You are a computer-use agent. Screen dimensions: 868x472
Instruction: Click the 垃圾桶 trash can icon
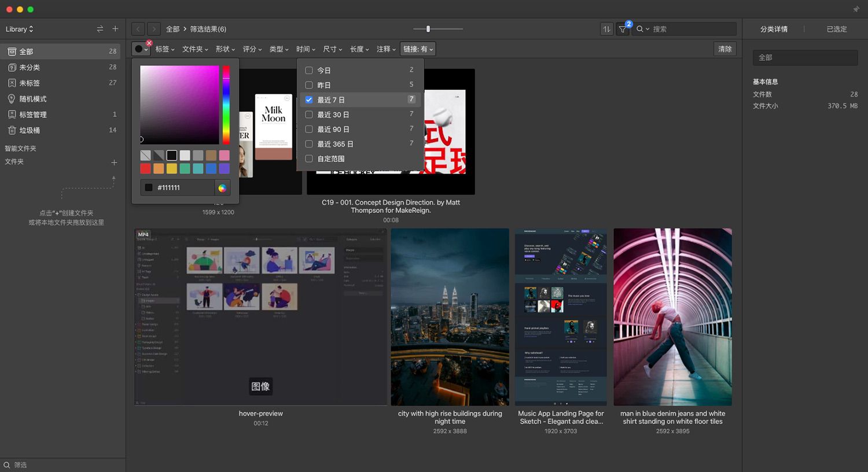(x=12, y=130)
